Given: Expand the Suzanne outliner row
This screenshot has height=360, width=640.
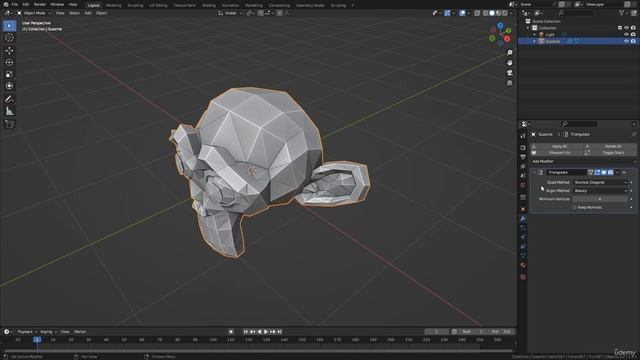Looking at the screenshot, I should 534,41.
